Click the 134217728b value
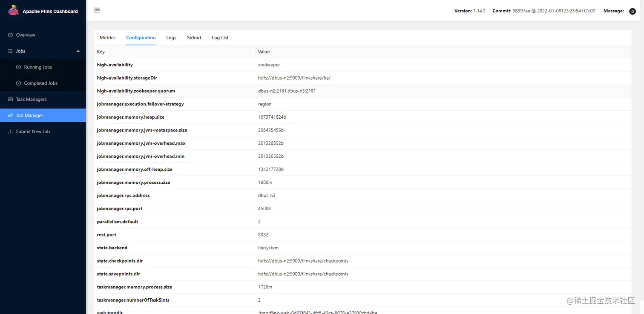 271,169
